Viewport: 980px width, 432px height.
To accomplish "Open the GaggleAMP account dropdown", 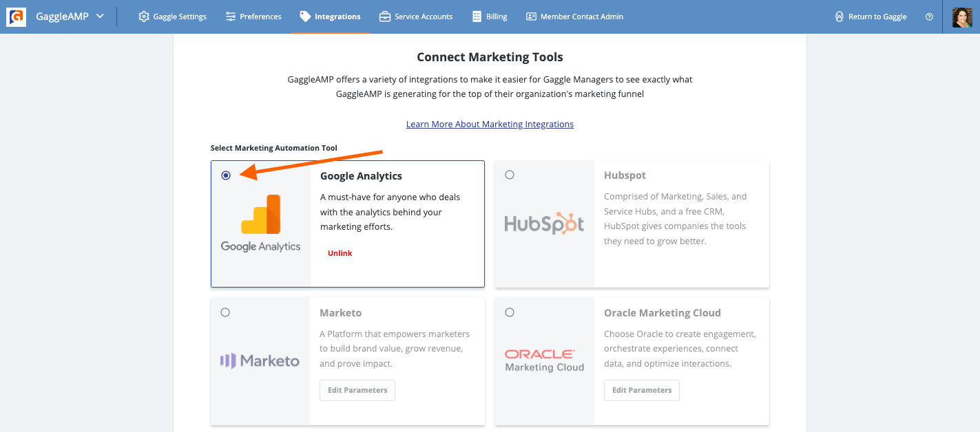I will click(x=70, y=17).
